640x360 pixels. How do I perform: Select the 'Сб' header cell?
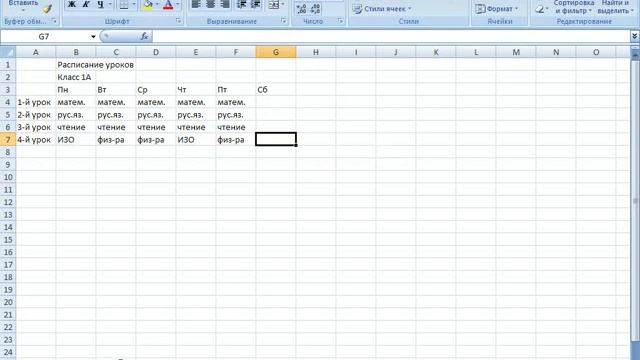click(276, 89)
